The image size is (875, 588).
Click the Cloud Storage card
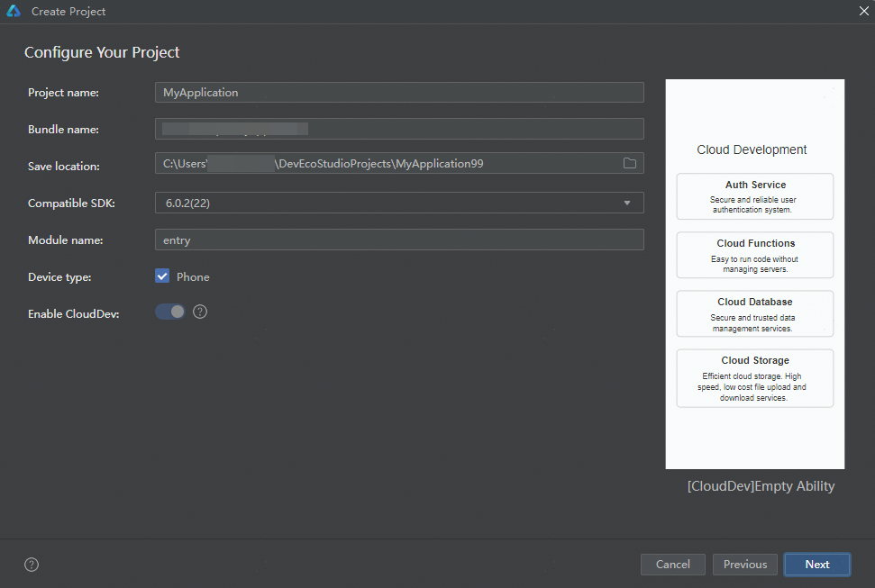pyautogui.click(x=754, y=378)
